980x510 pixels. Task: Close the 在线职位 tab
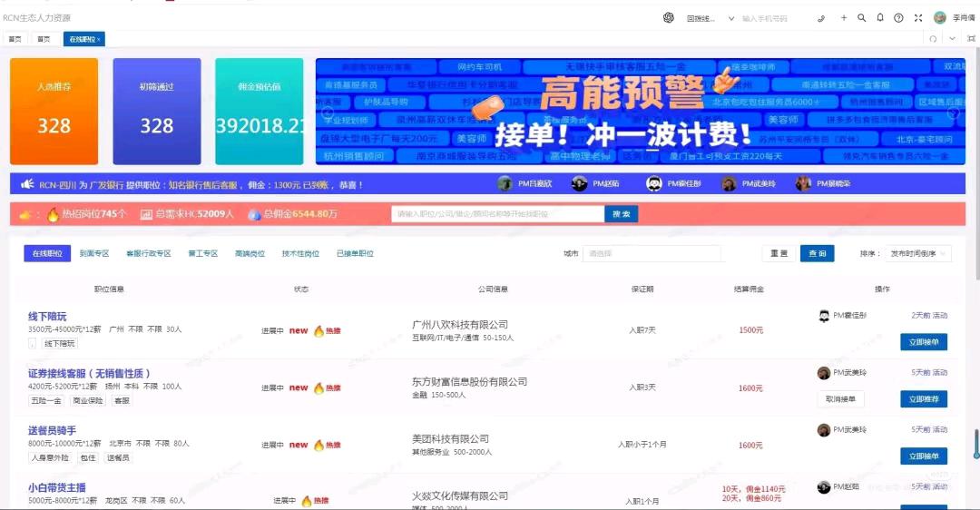coord(99,39)
